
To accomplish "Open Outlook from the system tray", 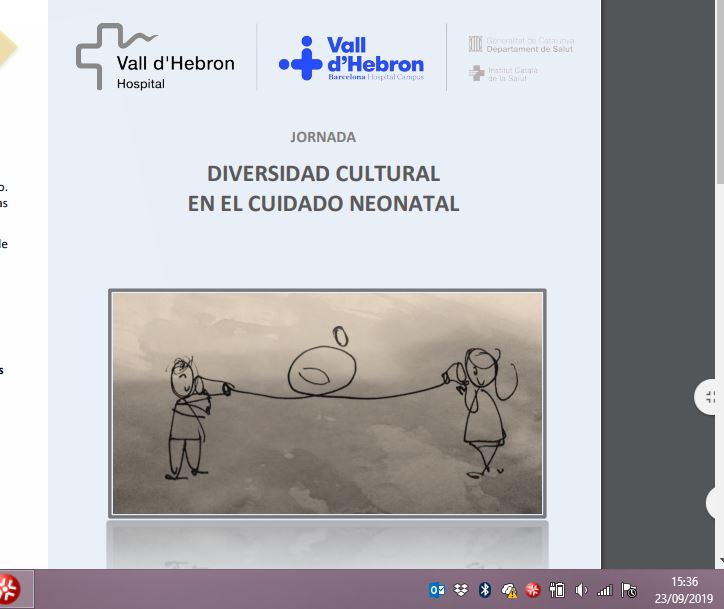I will click(x=437, y=590).
